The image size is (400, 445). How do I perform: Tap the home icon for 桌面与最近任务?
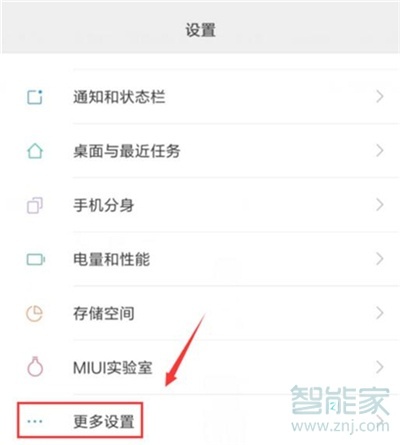pos(35,151)
